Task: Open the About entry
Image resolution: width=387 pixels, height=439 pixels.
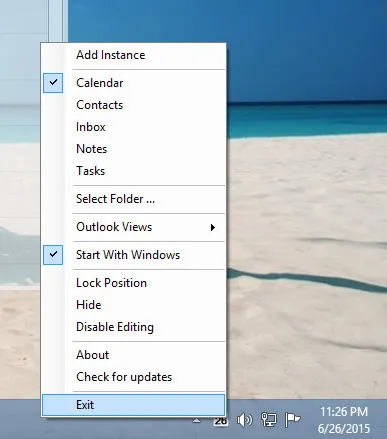Action: point(133,355)
